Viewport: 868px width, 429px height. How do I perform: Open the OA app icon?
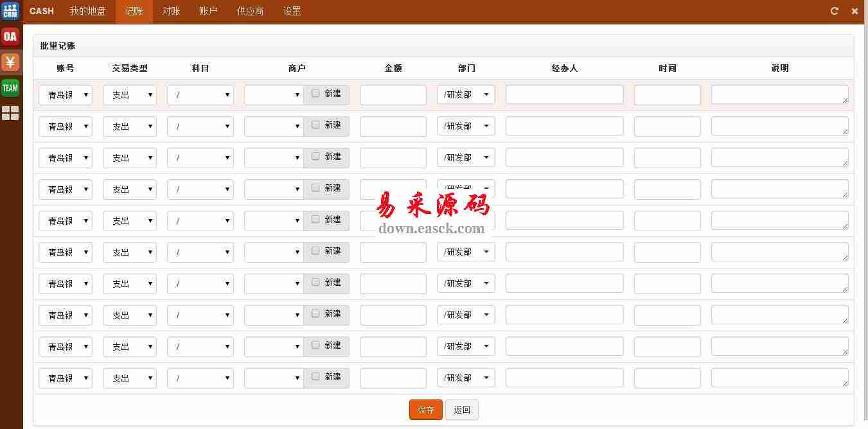point(10,37)
